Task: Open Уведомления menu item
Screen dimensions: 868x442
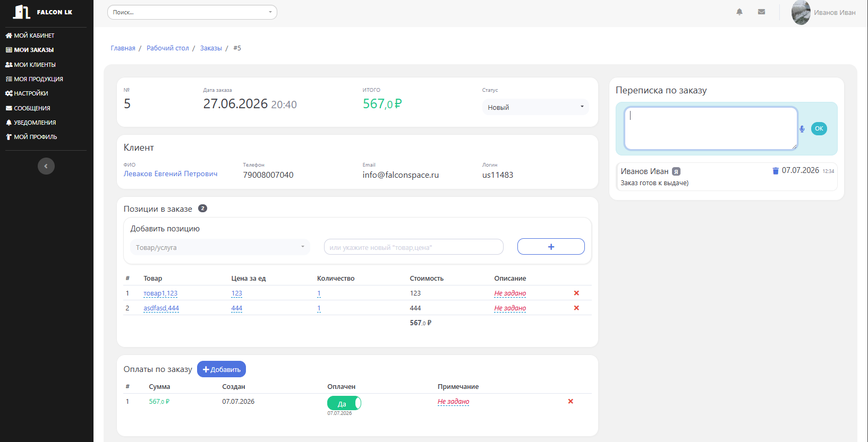Action: [x=31, y=123]
